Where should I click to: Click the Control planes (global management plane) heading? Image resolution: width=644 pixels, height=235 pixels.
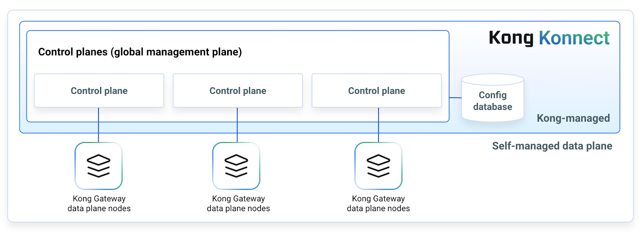140,52
